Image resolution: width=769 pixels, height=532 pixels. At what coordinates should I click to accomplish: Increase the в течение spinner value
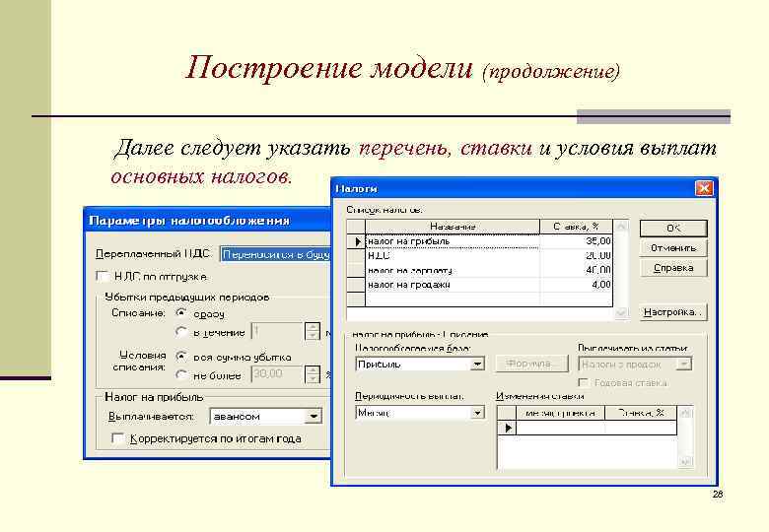pos(313,327)
